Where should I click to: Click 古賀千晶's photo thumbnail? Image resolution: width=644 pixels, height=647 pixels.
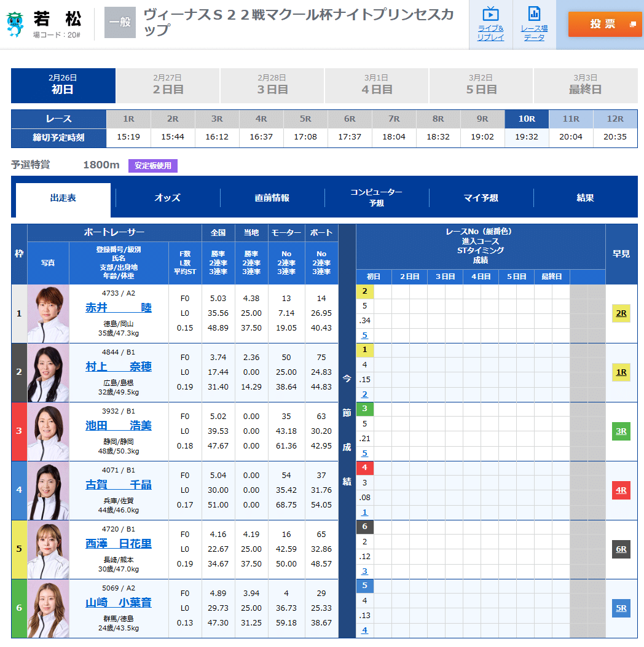[x=48, y=490]
